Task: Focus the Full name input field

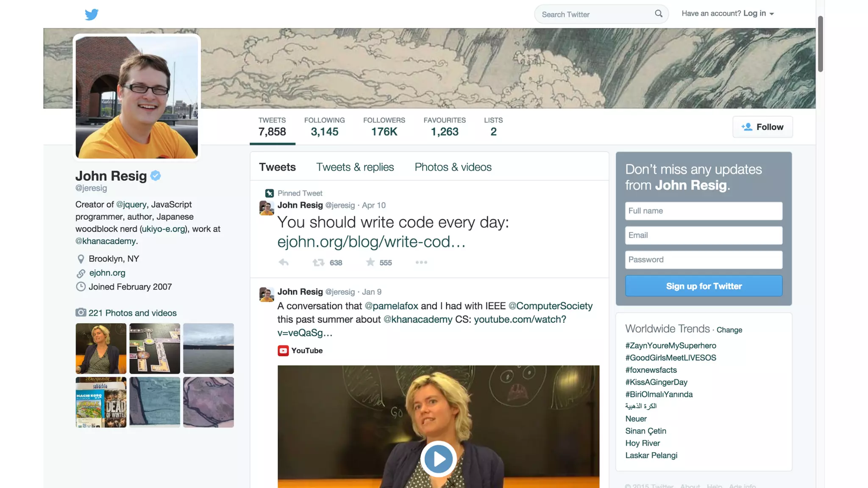Action: click(x=703, y=211)
